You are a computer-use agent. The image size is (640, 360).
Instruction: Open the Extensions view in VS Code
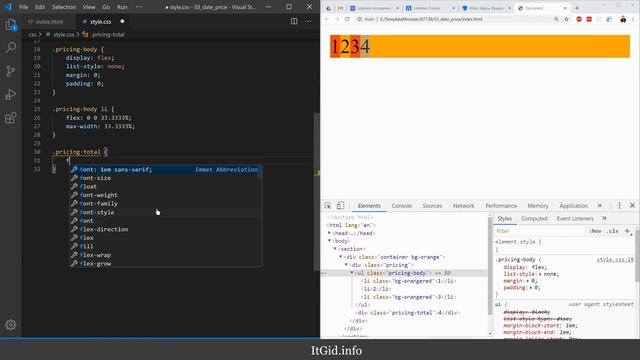tap(11, 118)
